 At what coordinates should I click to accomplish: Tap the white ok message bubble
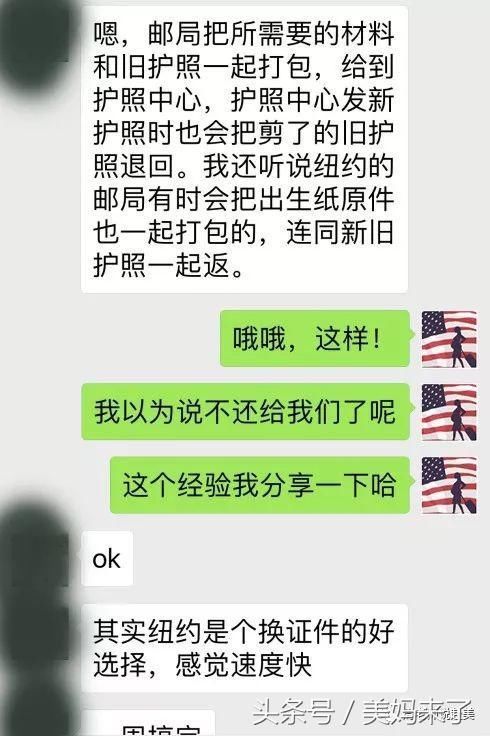(x=107, y=559)
